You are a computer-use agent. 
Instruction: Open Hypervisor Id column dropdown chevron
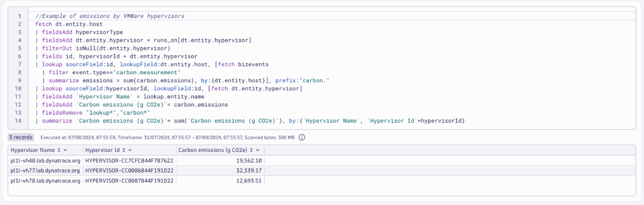130,150
